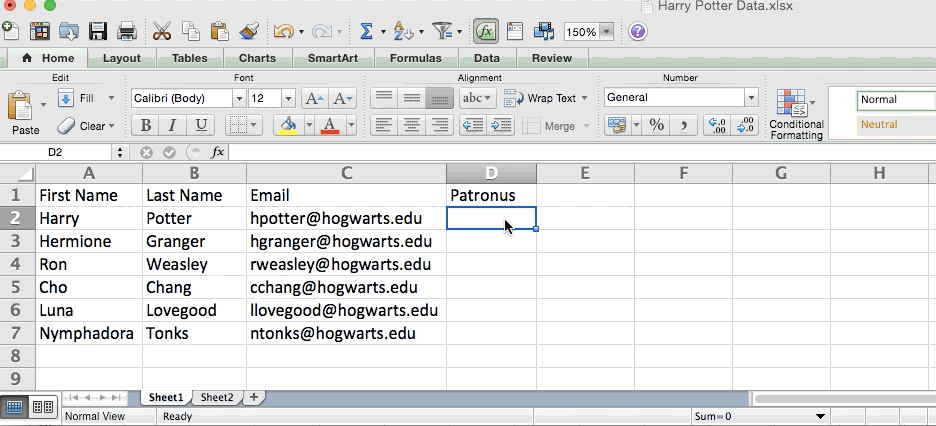The height and width of the screenshot is (426, 936).
Task: Click the Format Painter brush icon
Action: 249,32
